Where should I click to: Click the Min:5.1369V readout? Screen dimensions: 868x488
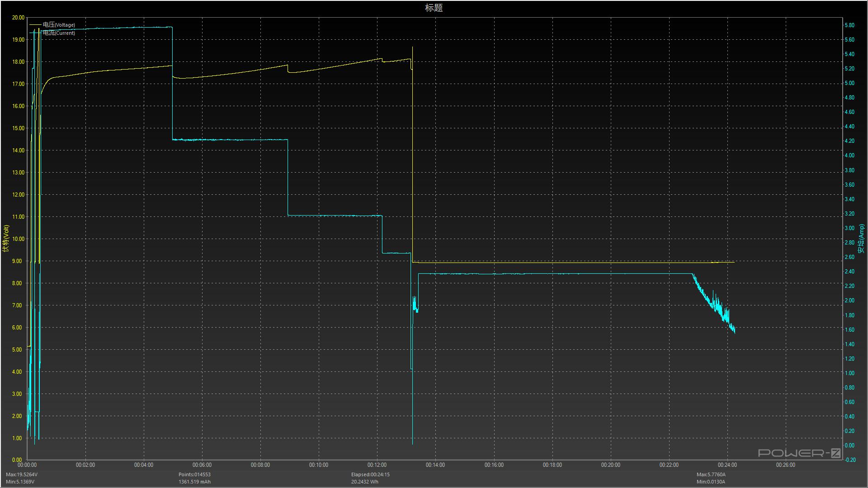(x=20, y=482)
